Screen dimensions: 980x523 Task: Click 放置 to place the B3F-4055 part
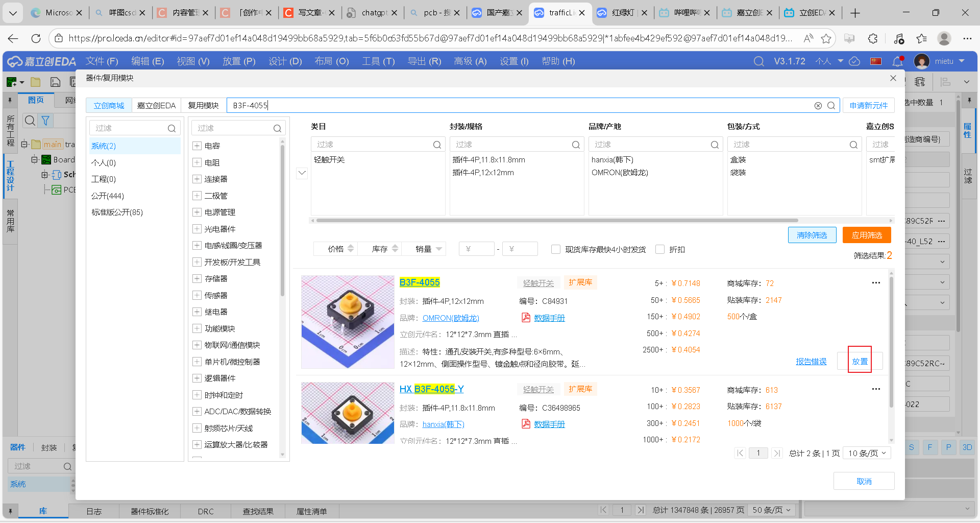860,361
